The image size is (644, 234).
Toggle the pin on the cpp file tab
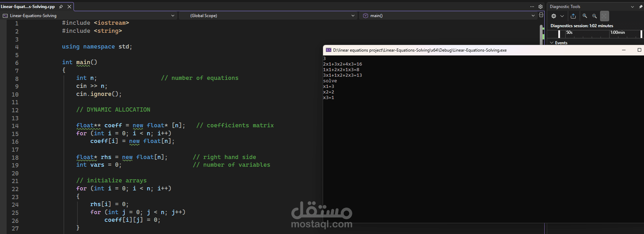point(61,7)
